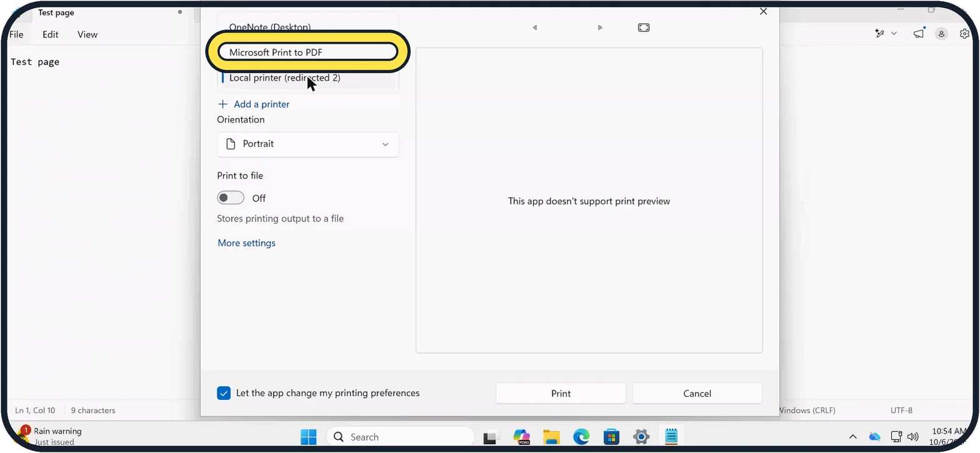Cancel the print dialog

point(697,394)
